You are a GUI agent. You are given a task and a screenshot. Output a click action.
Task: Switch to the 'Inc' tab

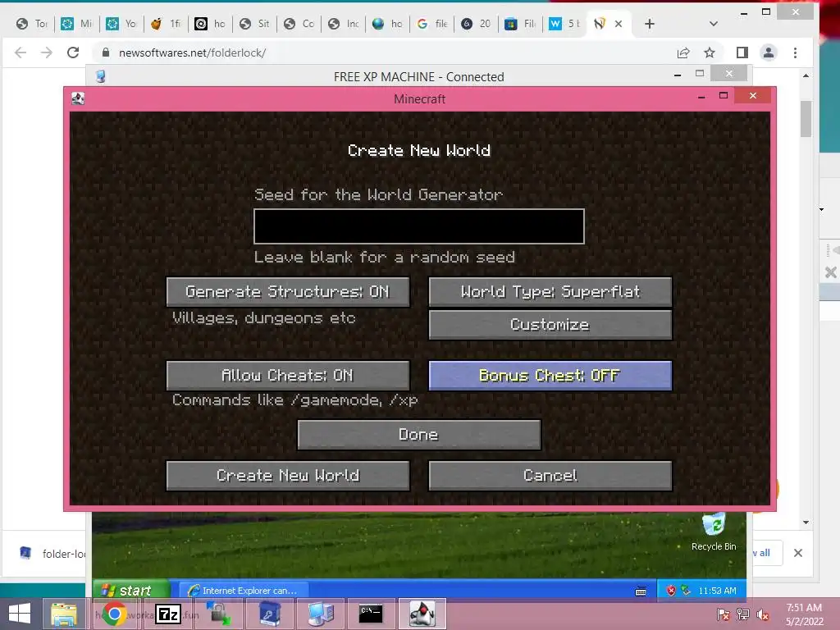coord(344,24)
